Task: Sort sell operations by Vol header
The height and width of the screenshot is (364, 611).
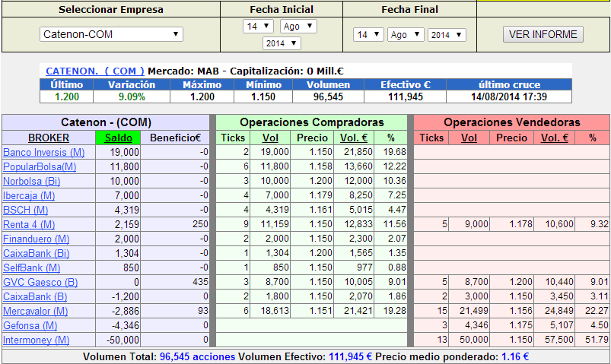Action: 469,138
